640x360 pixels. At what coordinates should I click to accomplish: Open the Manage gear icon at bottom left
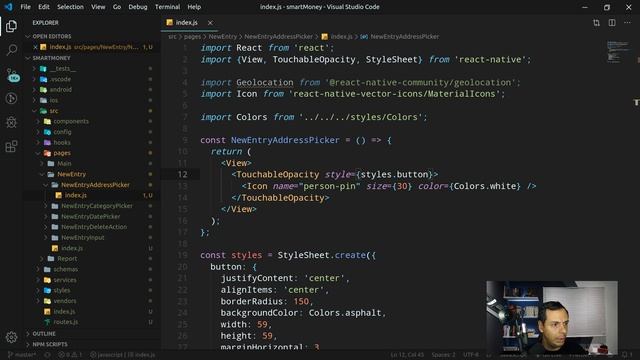click(x=11, y=337)
